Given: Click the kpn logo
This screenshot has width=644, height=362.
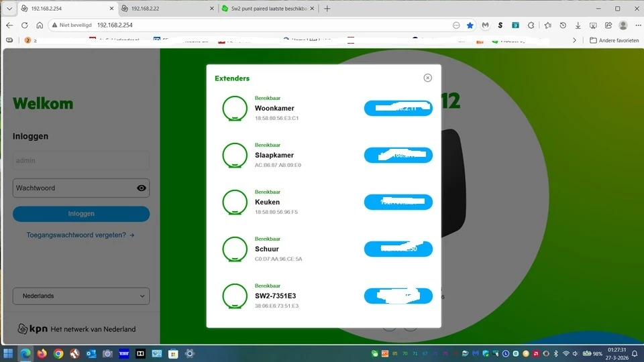Looking at the screenshot, I should click(x=32, y=328).
